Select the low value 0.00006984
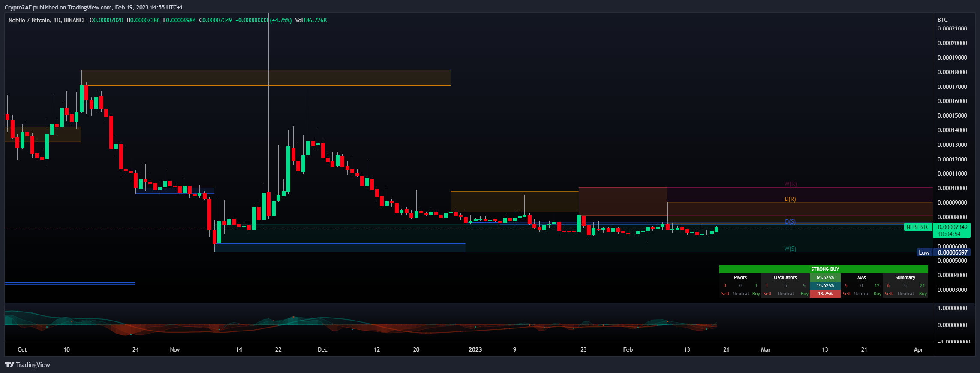Viewport: 980px width, 373px height. tap(181, 20)
